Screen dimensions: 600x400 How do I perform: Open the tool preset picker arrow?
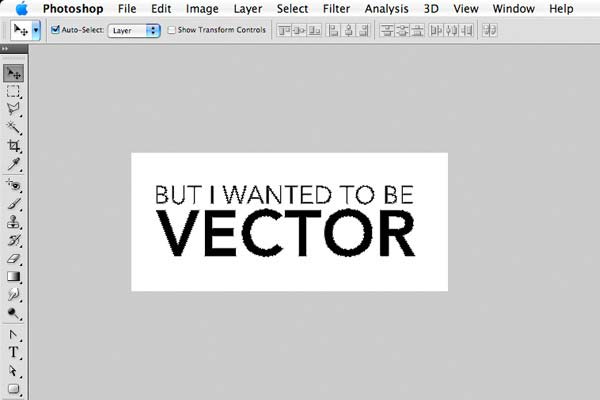[36, 30]
